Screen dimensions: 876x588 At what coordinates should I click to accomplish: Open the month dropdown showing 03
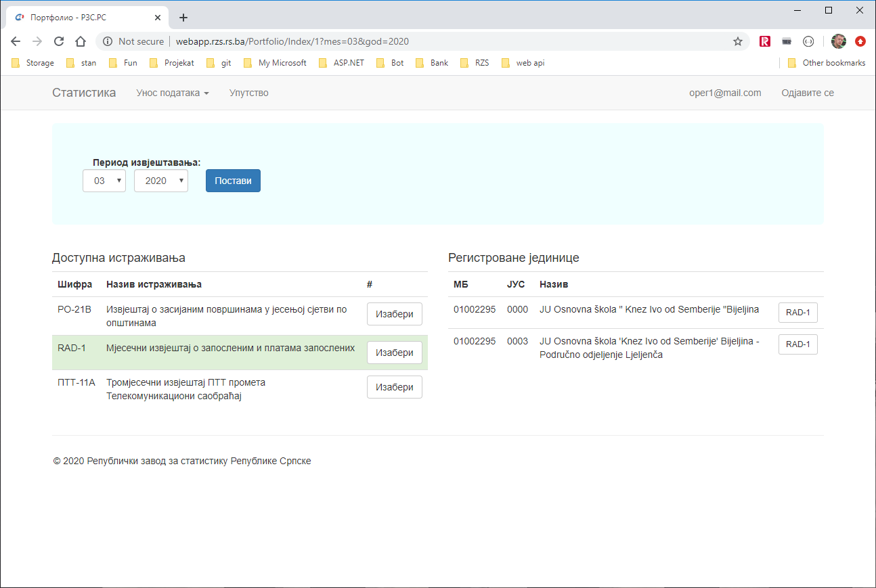pos(104,181)
